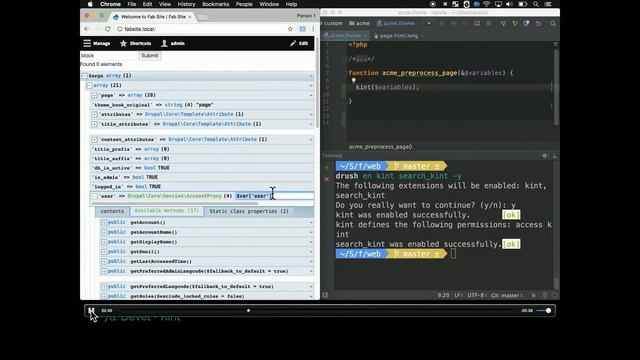Viewport: 640px width, 360px height.
Task: Expand the getAccountName() method
Action: point(104,232)
